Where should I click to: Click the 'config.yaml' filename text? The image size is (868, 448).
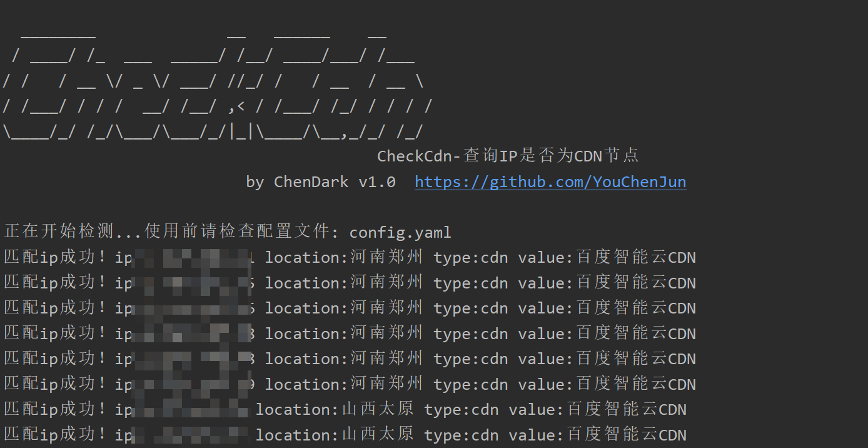click(x=400, y=233)
